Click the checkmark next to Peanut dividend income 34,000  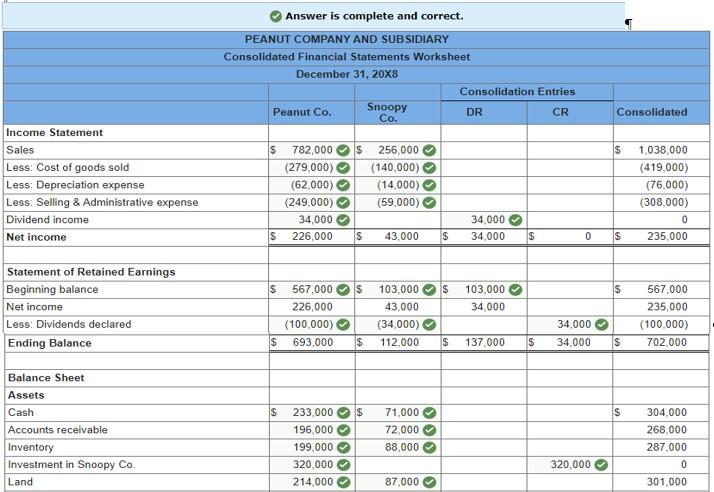coord(343,220)
